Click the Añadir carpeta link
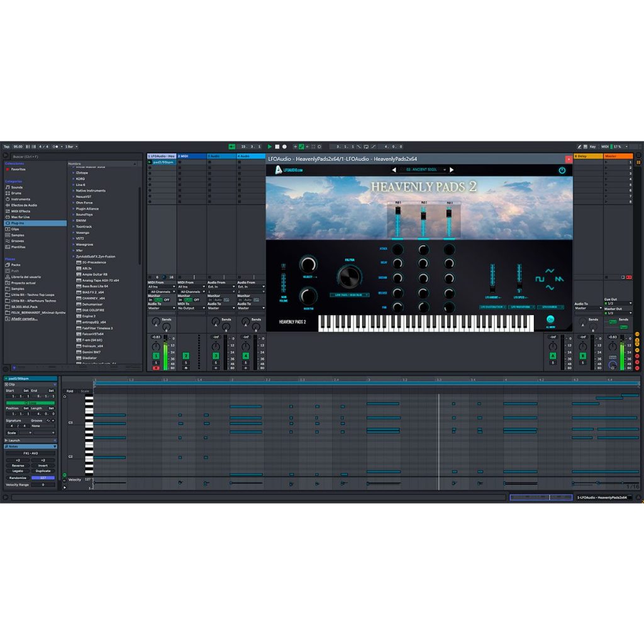 coord(25,319)
